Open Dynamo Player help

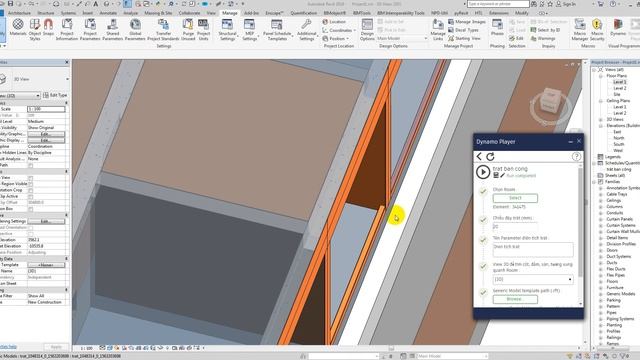coord(576,156)
